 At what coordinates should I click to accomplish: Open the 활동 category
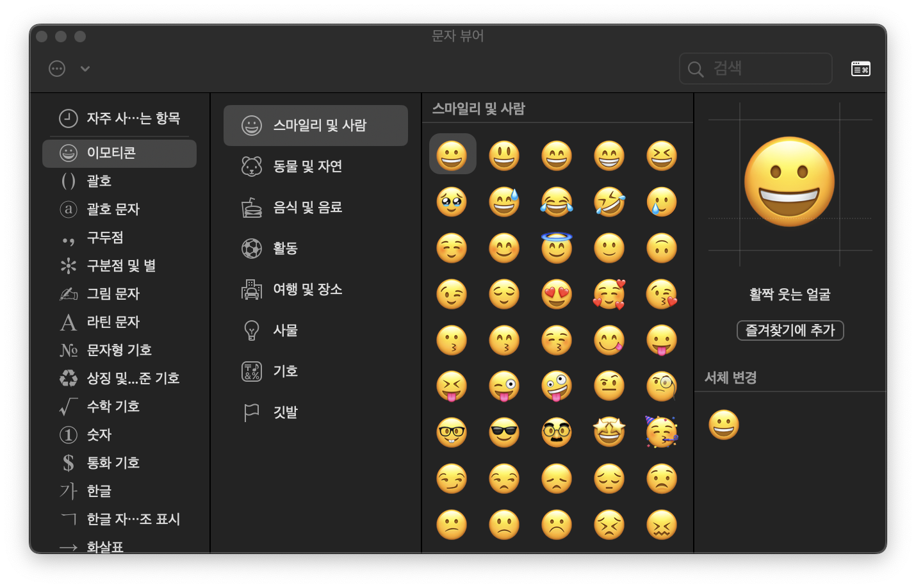(316, 249)
